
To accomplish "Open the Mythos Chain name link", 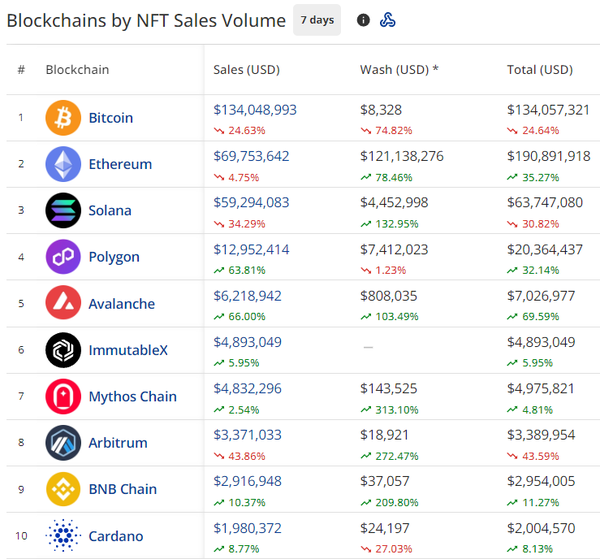I will pos(132,396).
